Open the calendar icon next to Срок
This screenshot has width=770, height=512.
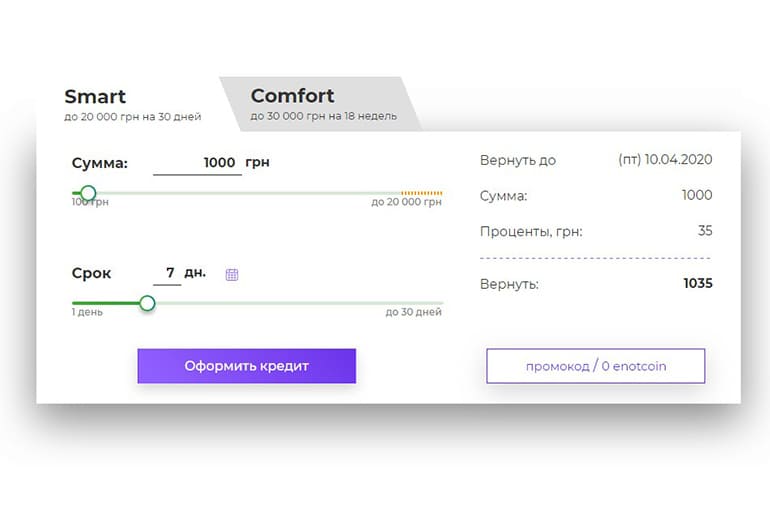point(232,274)
